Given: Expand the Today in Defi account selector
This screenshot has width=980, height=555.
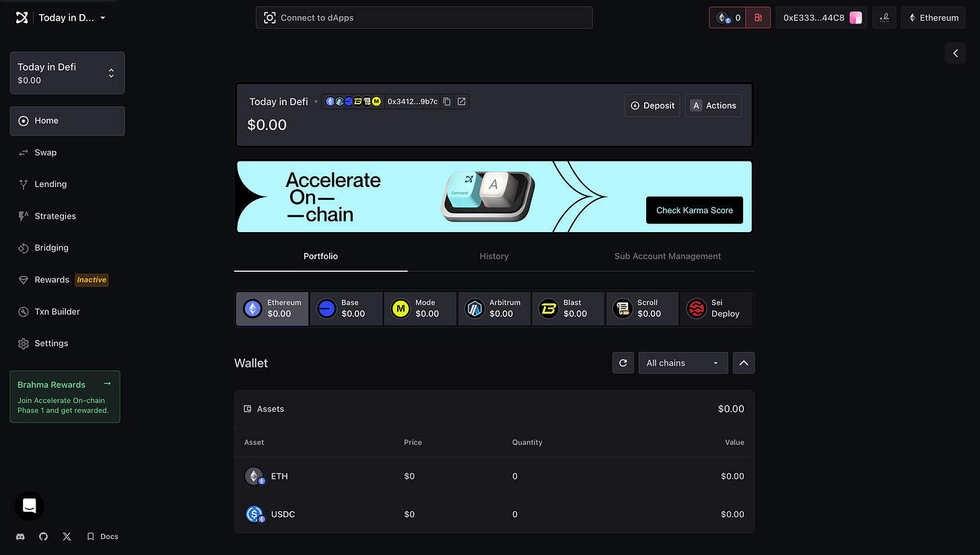Looking at the screenshot, I should (67, 73).
